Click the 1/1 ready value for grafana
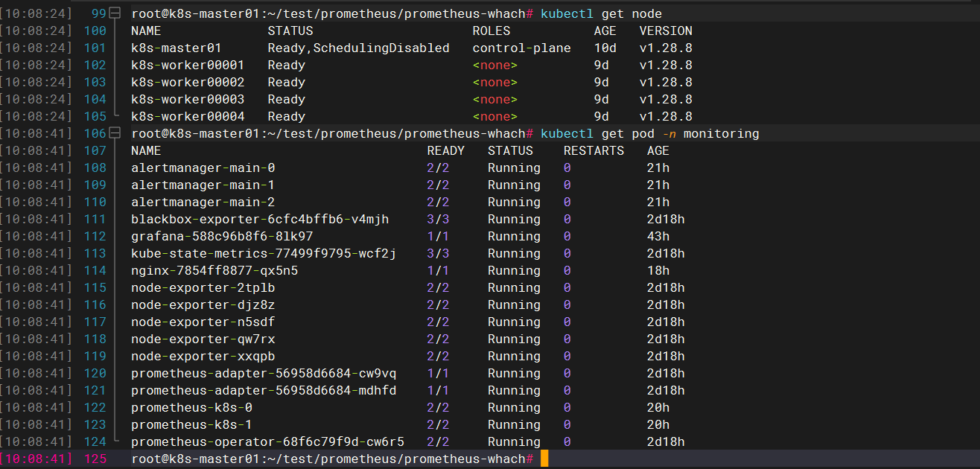 [438, 236]
